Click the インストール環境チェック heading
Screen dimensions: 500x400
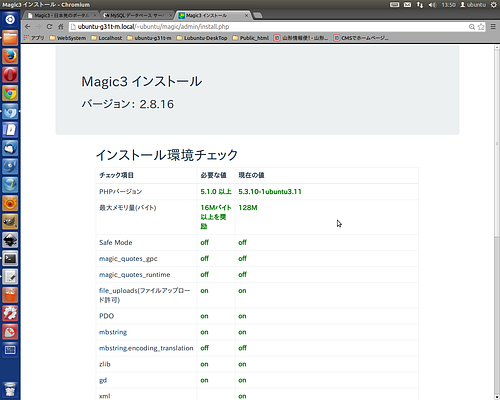(x=167, y=155)
